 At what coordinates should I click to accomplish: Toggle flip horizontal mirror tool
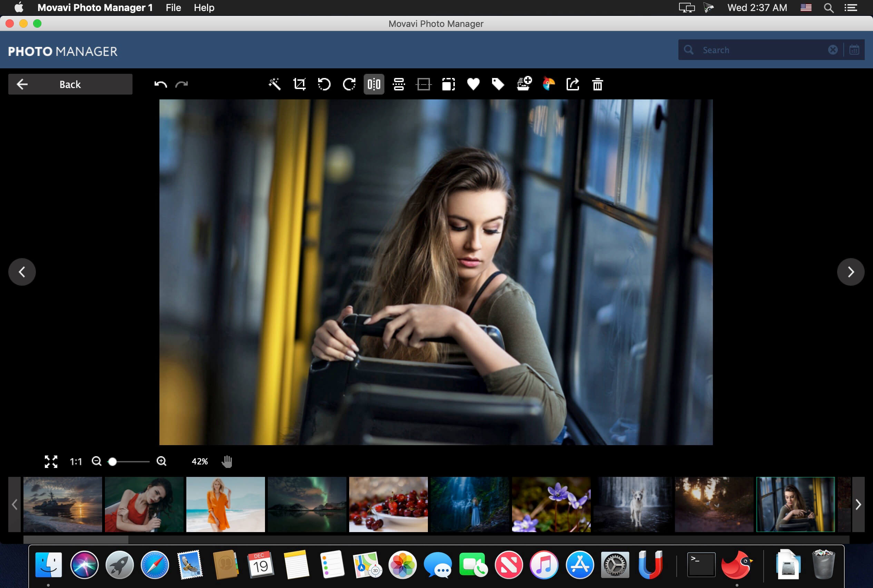374,84
